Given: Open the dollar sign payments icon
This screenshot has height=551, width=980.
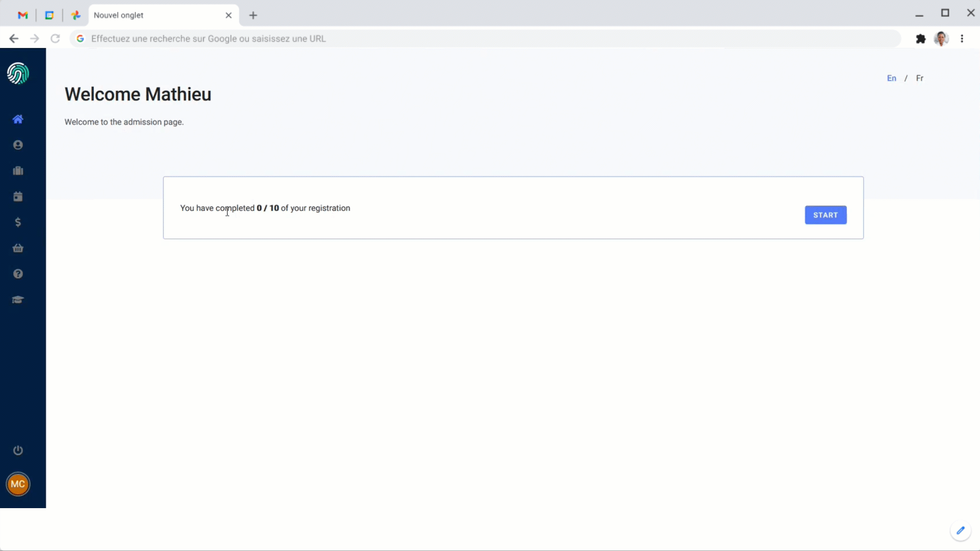Looking at the screenshot, I should click(x=18, y=222).
